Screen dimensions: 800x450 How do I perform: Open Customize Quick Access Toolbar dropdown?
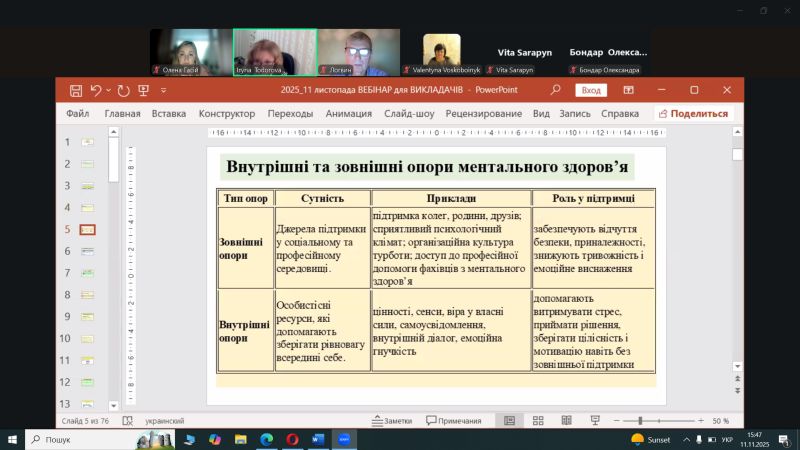pyautogui.click(x=164, y=90)
